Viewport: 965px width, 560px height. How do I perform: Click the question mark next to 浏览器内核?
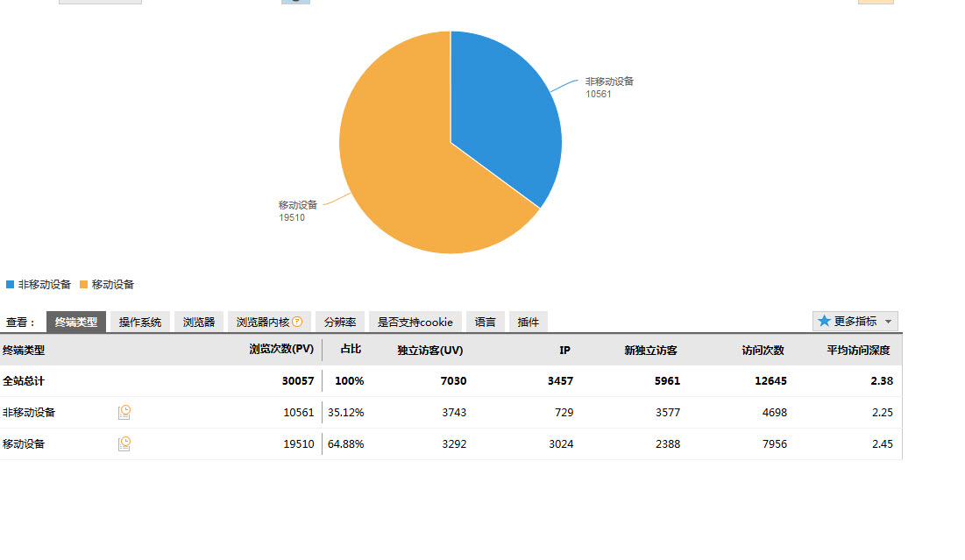[x=297, y=322]
